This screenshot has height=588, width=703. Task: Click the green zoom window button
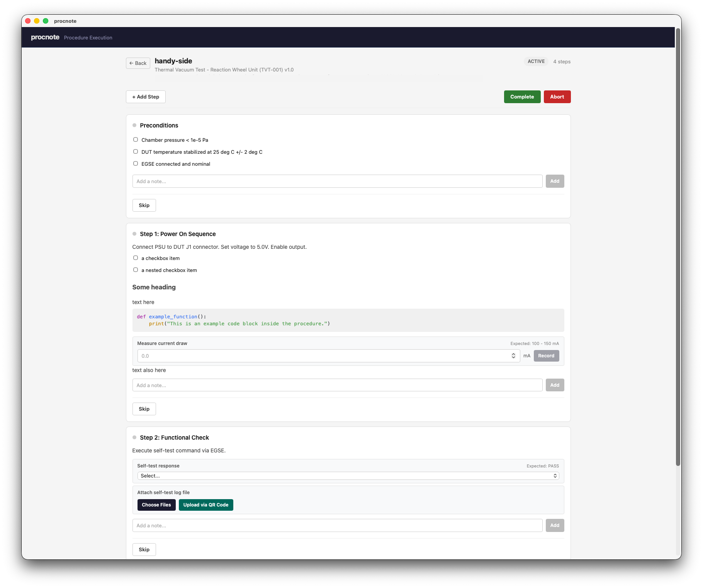pyautogui.click(x=46, y=21)
